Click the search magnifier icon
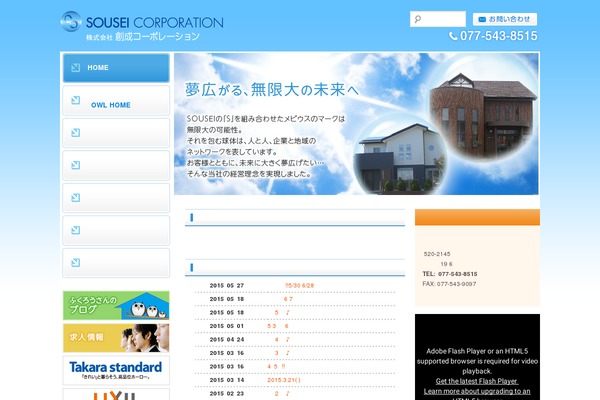This screenshot has width=600, height=400. point(417,19)
